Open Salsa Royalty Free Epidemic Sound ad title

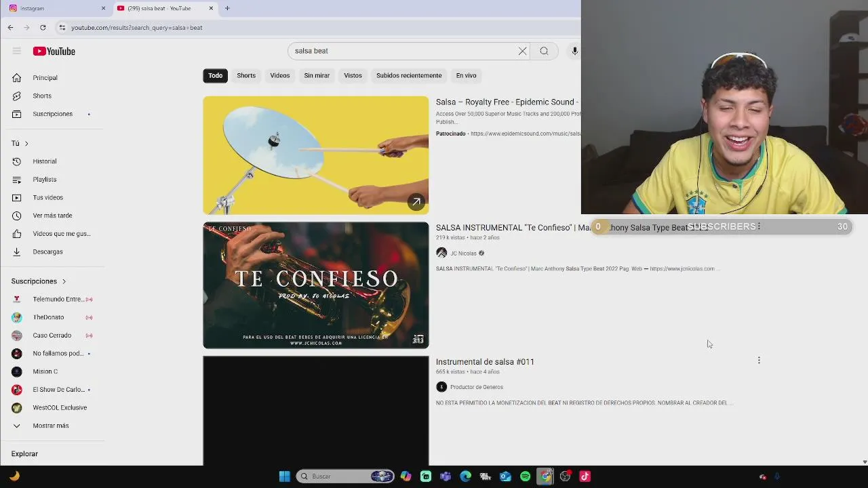[x=507, y=102]
